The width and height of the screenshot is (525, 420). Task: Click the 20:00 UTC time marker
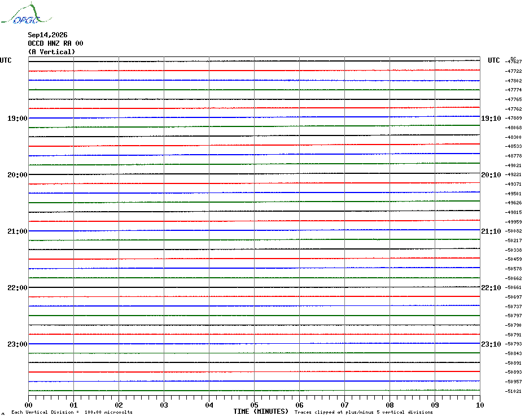[17, 175]
